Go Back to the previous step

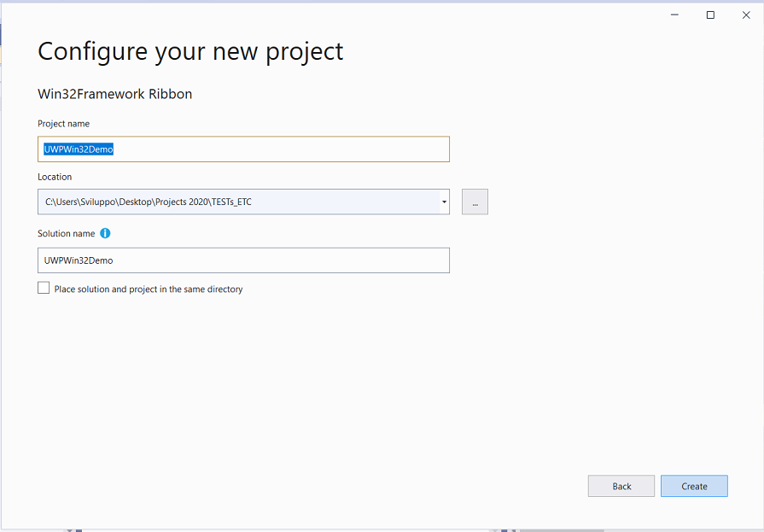621,486
